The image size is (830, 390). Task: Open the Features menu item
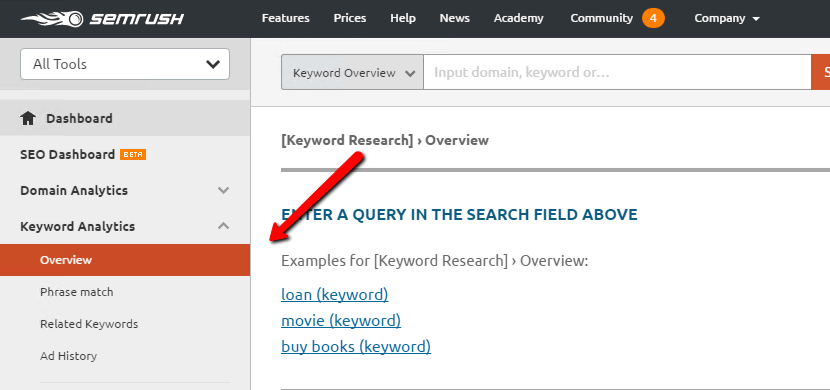286,18
